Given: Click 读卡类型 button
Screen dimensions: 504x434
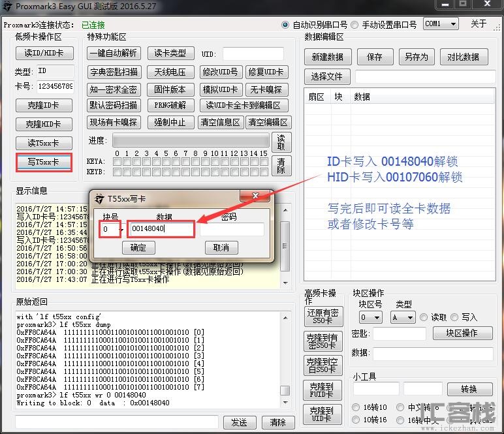Looking at the screenshot, I should coord(170,53).
